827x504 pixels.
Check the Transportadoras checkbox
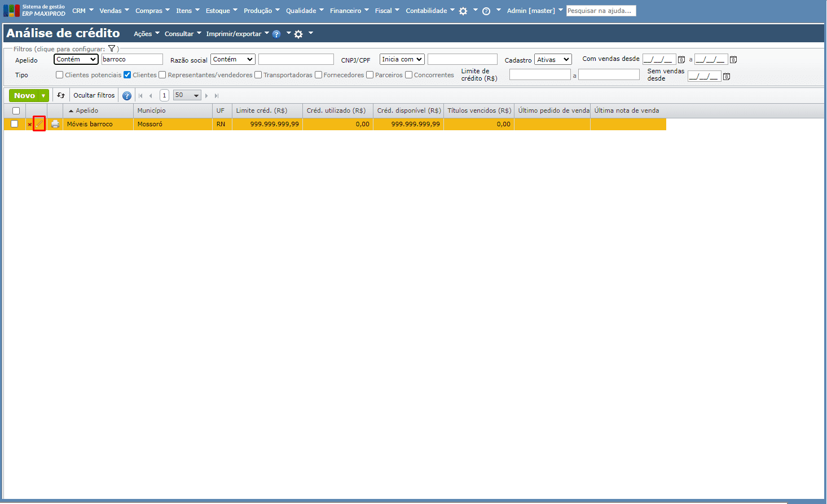[258, 75]
